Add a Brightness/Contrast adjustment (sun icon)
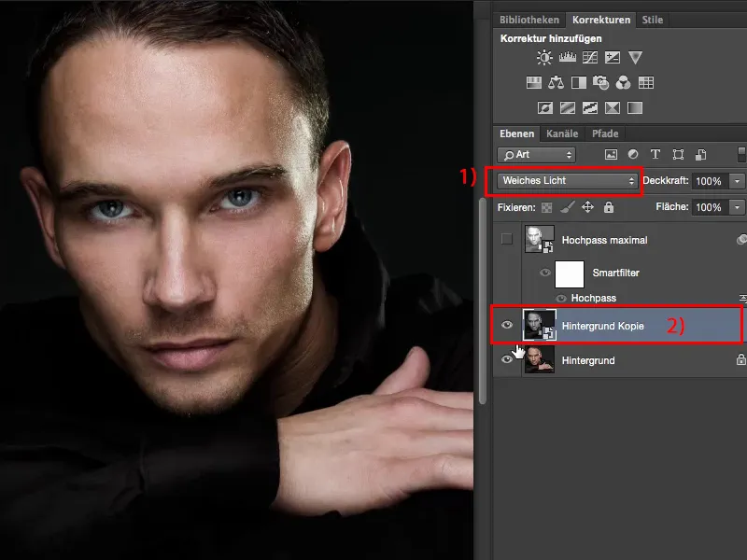Image resolution: width=747 pixels, height=560 pixels. click(x=544, y=58)
